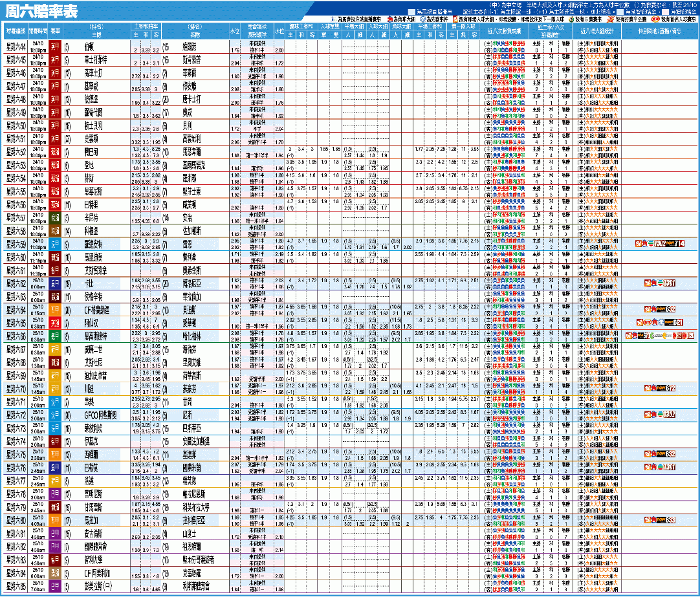The height and width of the screenshot is (597, 700).
Task: Click the match number 星期六54
Action: [x=16, y=179]
